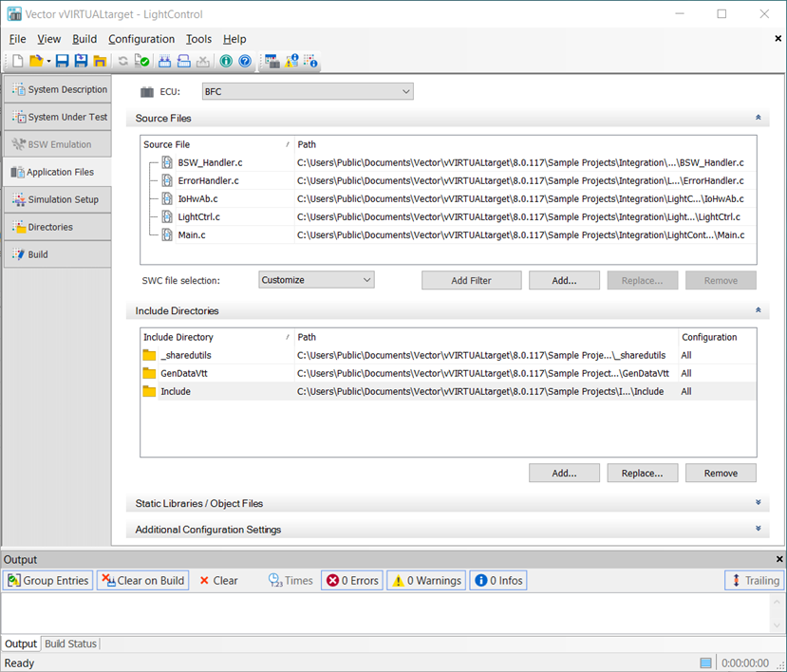Image resolution: width=787 pixels, height=672 pixels.
Task: Open the Configuration menu
Action: [x=141, y=39]
